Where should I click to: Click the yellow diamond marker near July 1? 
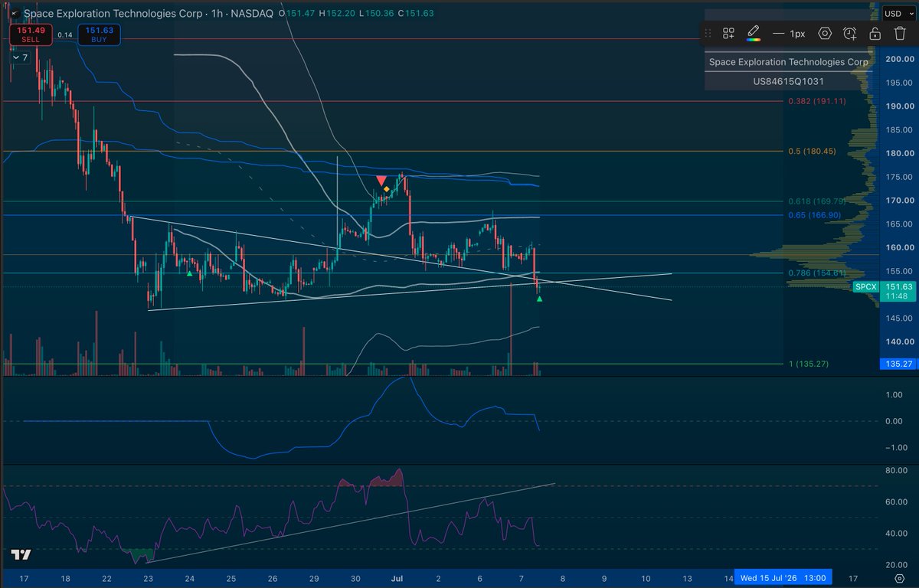coord(388,189)
